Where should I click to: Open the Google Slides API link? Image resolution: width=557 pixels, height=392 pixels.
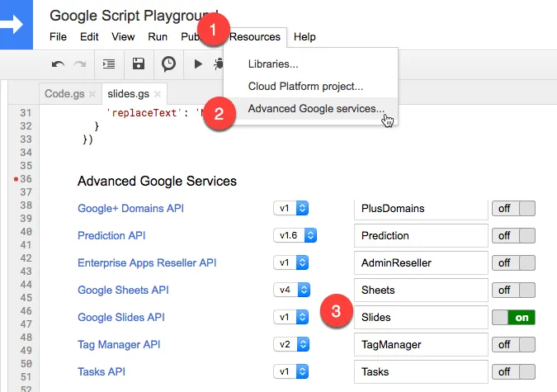pos(123,317)
